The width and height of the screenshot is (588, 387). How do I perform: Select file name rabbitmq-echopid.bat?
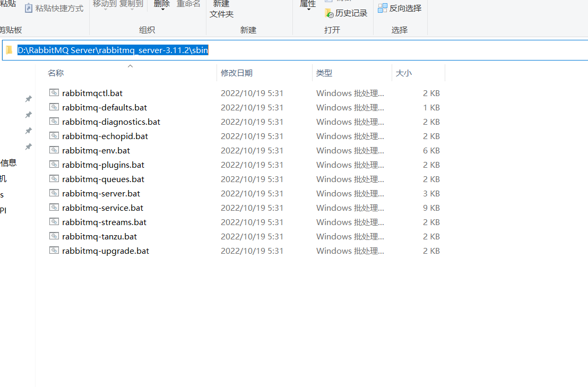tap(105, 136)
